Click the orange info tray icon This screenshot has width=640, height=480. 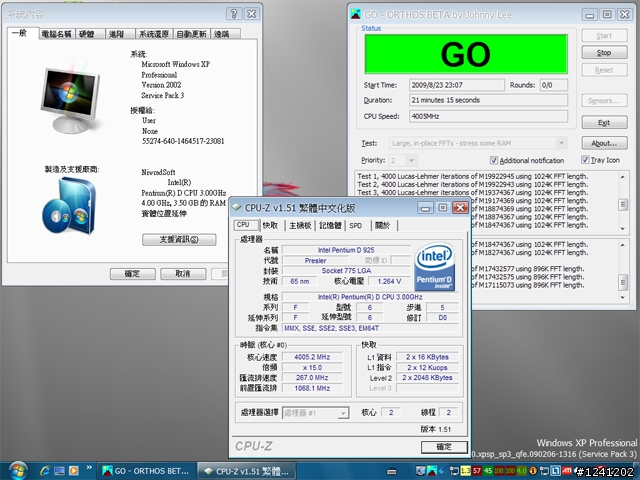point(533,471)
